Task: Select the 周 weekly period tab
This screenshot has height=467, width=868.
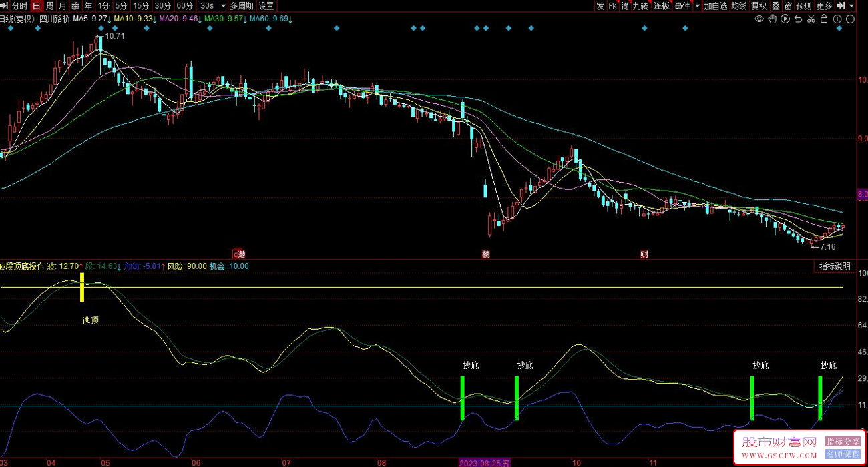Action: tap(50, 6)
